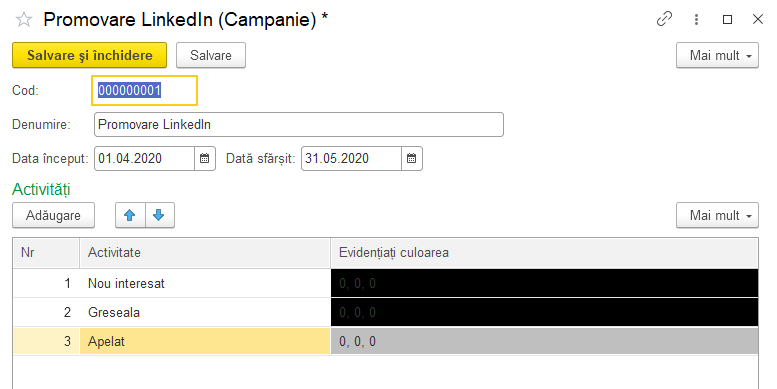The image size is (777, 389).
Task: Select black color cell for Nou interesat
Action: (544, 283)
